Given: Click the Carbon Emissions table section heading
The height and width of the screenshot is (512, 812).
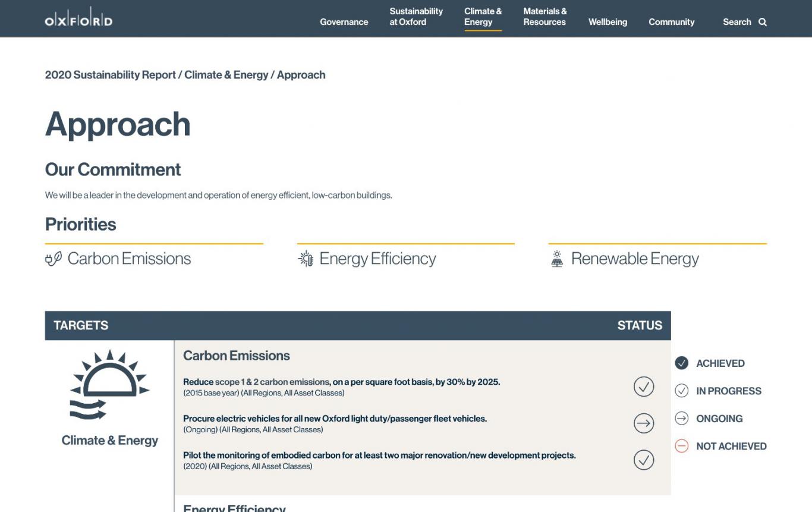Looking at the screenshot, I should pos(237,356).
